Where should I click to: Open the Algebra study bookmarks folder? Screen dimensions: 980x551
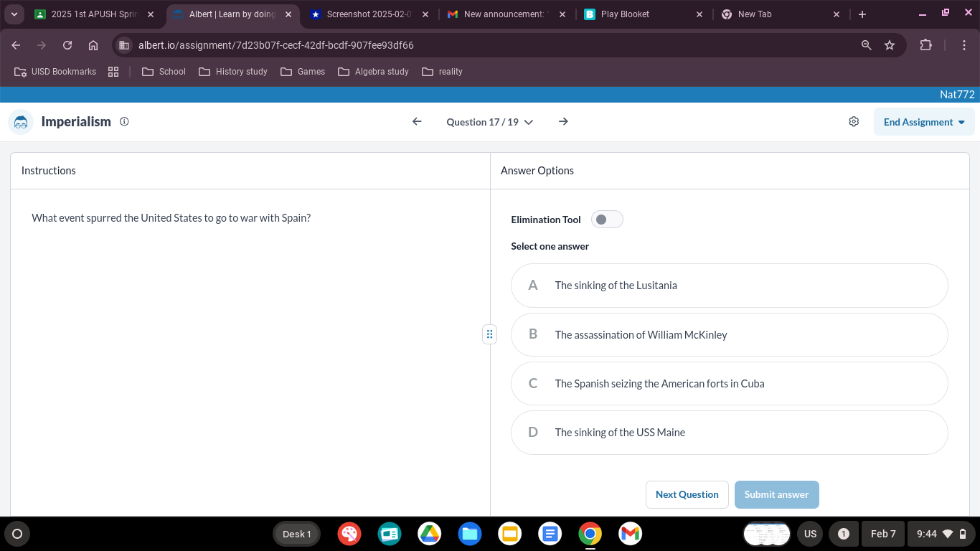pos(374,72)
